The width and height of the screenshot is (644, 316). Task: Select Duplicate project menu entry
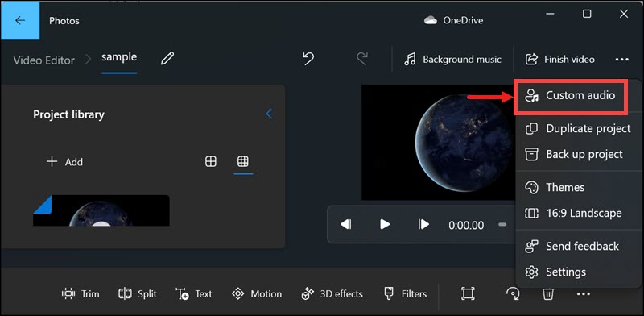[x=578, y=128]
